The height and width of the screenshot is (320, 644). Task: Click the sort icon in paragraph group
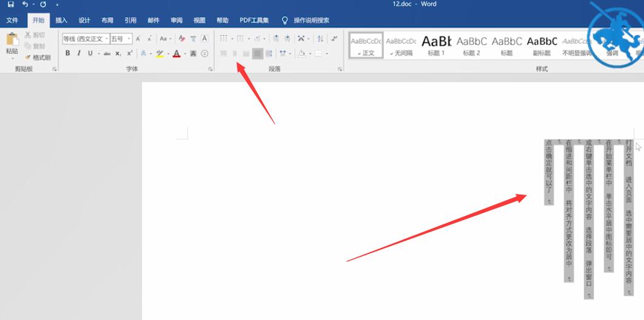(x=320, y=39)
